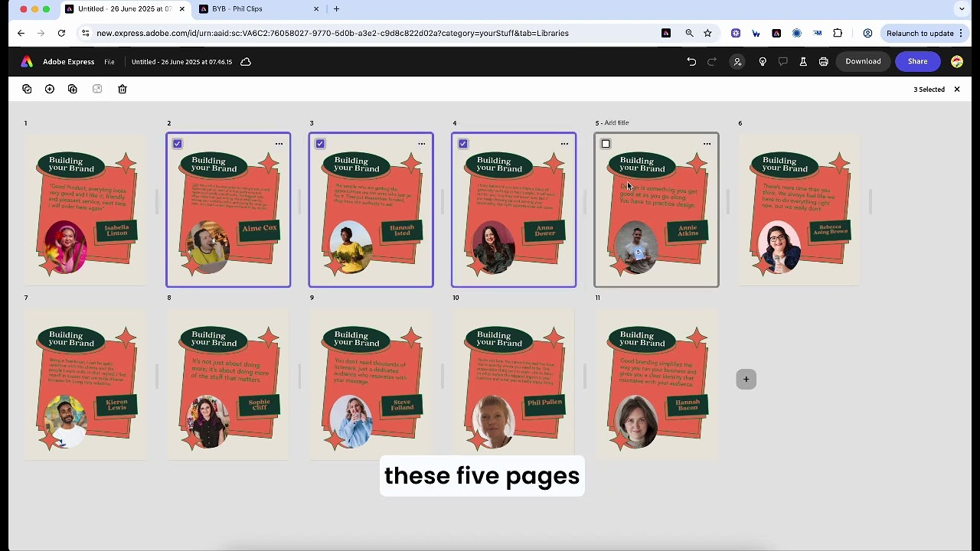Open more options on page 2 Aime Cox

(x=279, y=144)
